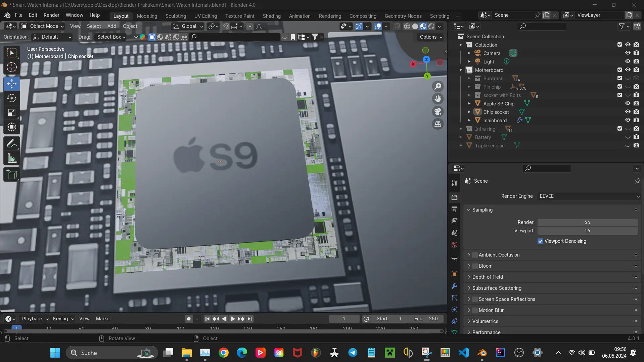Select the Measure tool
The width and height of the screenshot is (644, 362).
[12, 158]
